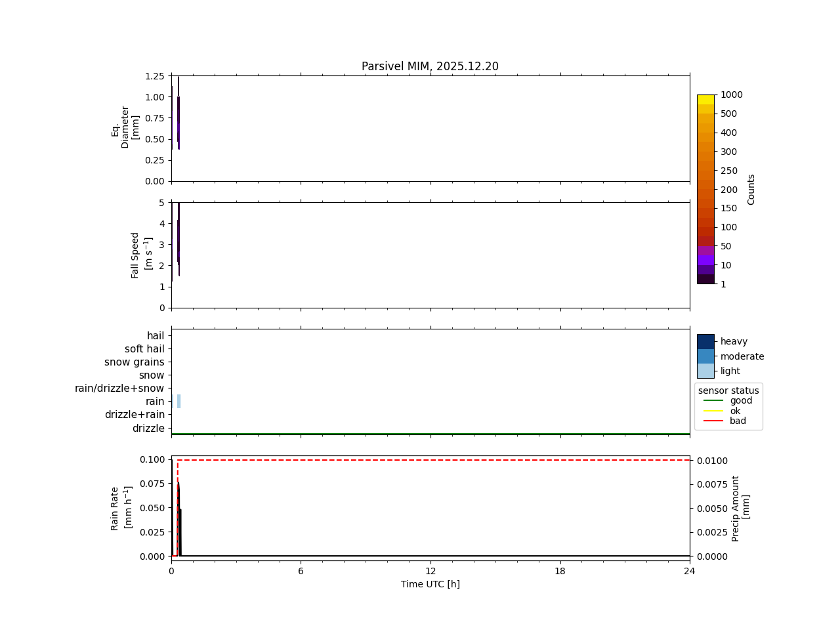Viewport: 840px width, 630px height.
Task: Select the "5" tick on Fall Speed axis
Action: 162,203
